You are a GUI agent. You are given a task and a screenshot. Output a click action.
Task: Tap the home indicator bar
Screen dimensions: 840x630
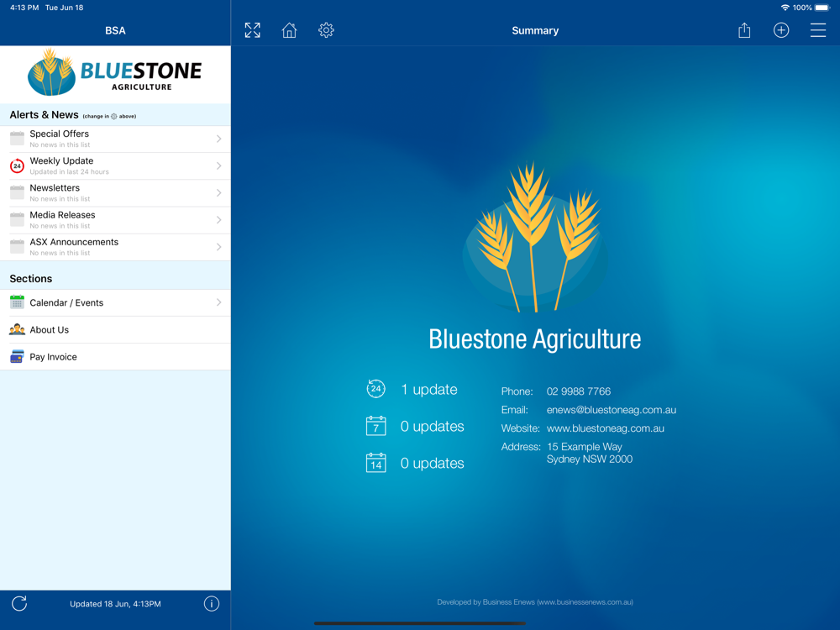pos(419,623)
